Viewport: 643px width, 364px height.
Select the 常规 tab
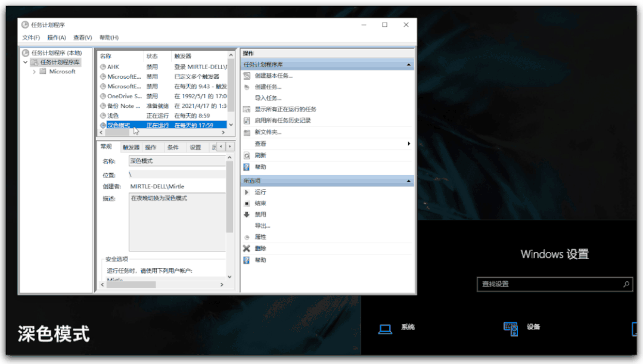coord(106,147)
